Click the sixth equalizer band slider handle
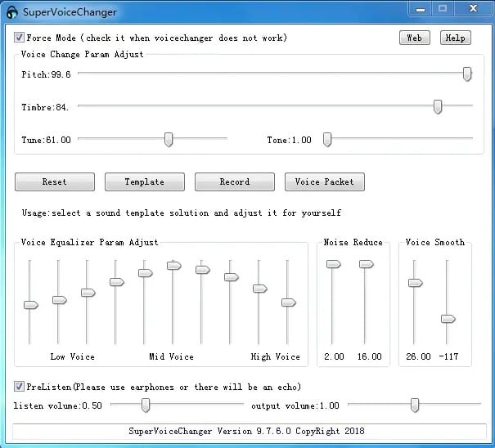 pos(174,266)
